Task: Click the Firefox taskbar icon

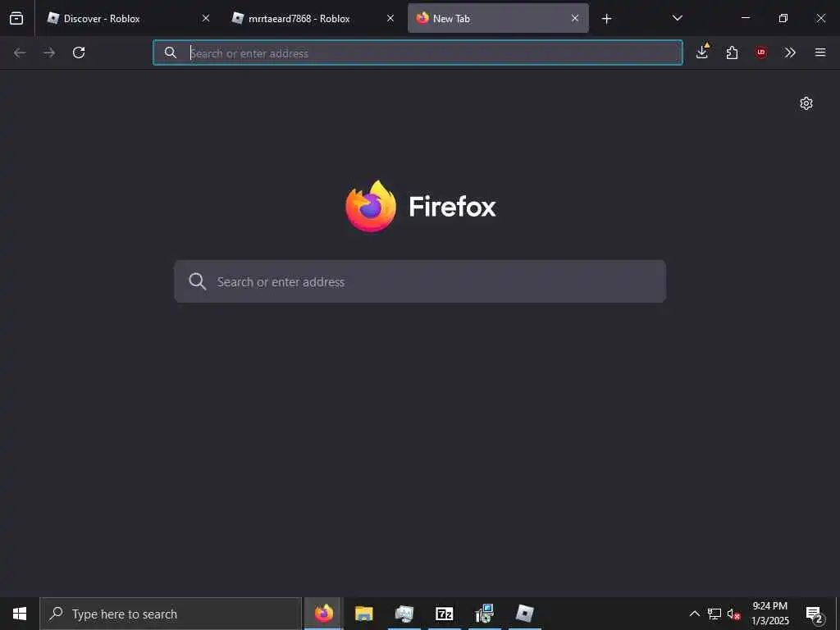Action: tap(323, 614)
